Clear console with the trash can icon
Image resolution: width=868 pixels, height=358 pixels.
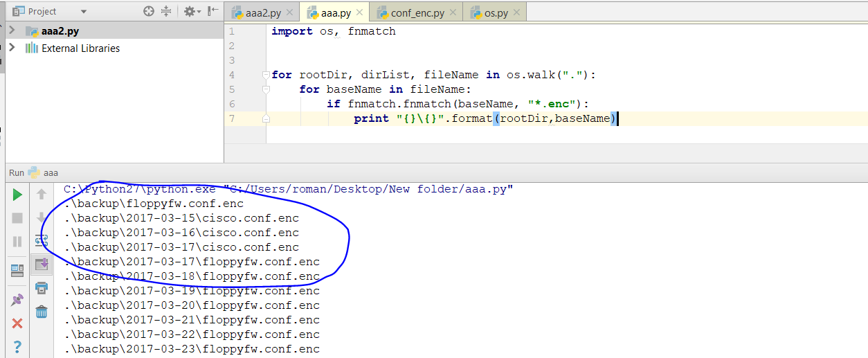point(42,311)
